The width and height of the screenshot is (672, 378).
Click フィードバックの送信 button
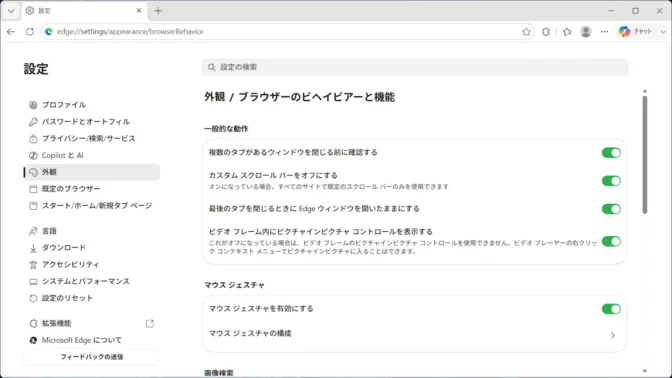(92, 357)
